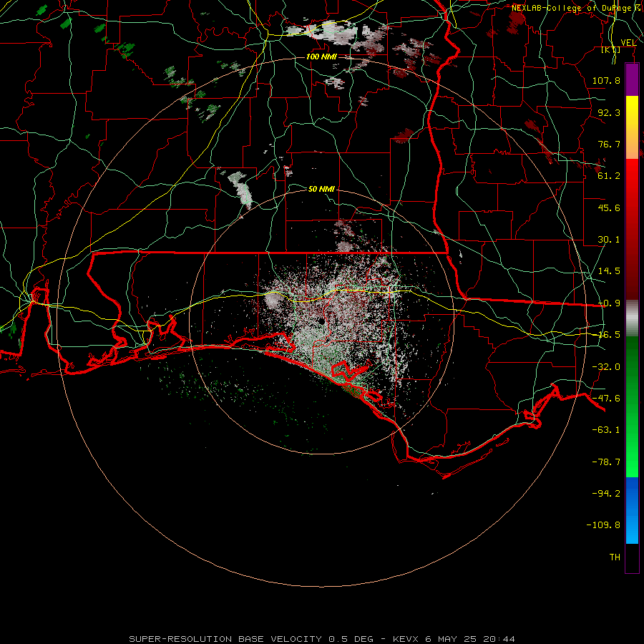Click the 30.1 velocity scale value

coord(609,240)
